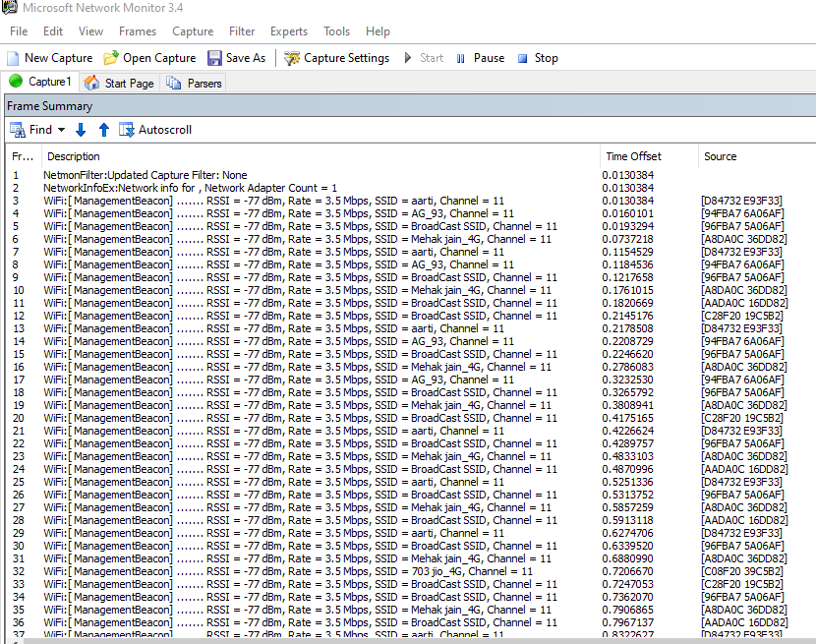Click the Start Page house icon
This screenshot has height=644, width=816.
(91, 83)
